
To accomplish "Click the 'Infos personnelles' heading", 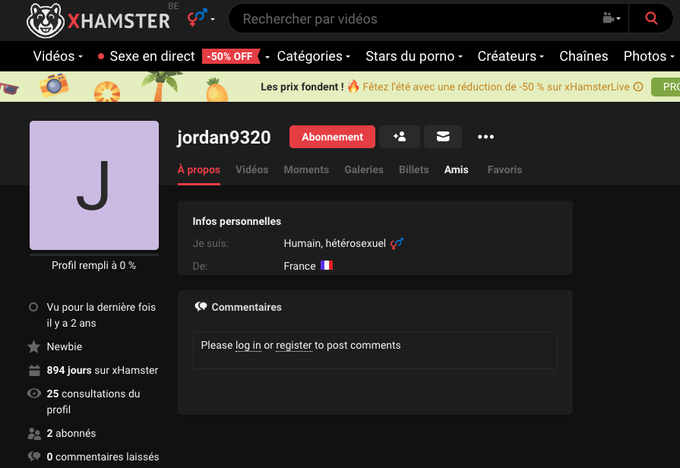I will pos(237,221).
